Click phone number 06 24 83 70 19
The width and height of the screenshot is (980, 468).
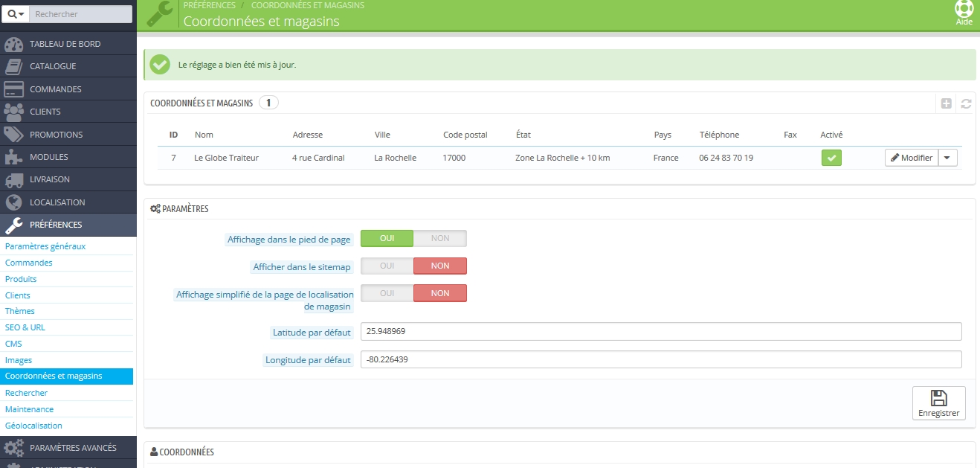[x=726, y=158]
